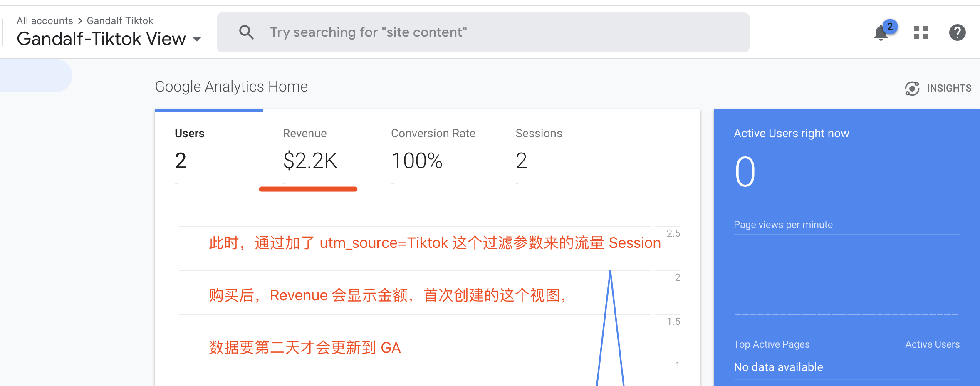
Task: Expand the Gandalf-Tiktok View dropdown arrow
Action: (x=197, y=40)
